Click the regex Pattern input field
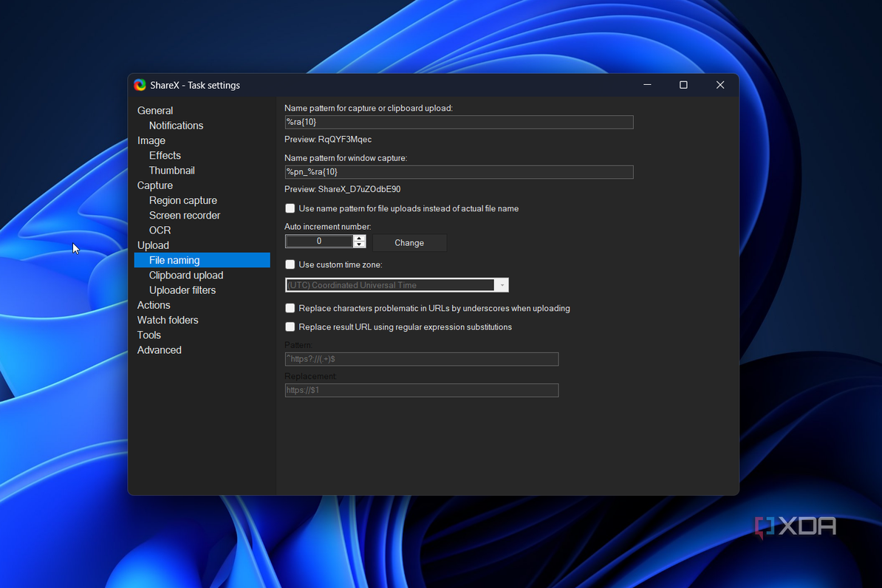 pyautogui.click(x=422, y=359)
